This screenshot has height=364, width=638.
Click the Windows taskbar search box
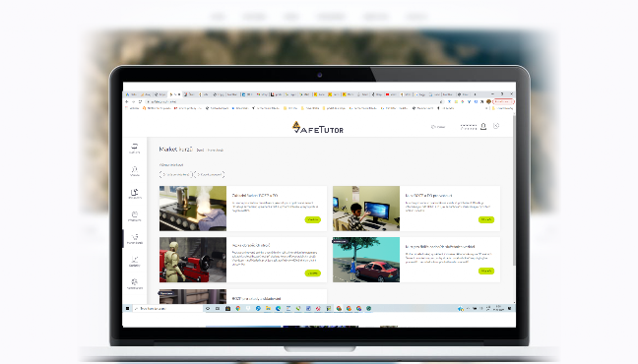167,309
